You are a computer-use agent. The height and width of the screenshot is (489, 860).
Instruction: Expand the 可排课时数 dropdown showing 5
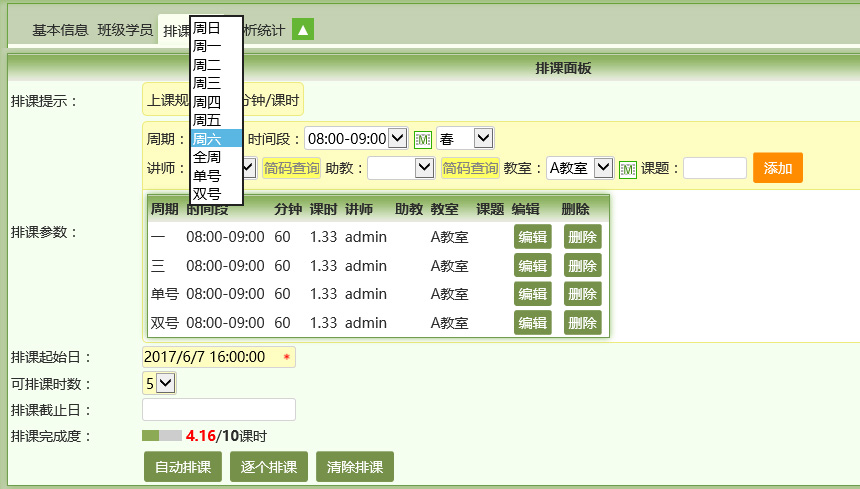[x=159, y=383]
